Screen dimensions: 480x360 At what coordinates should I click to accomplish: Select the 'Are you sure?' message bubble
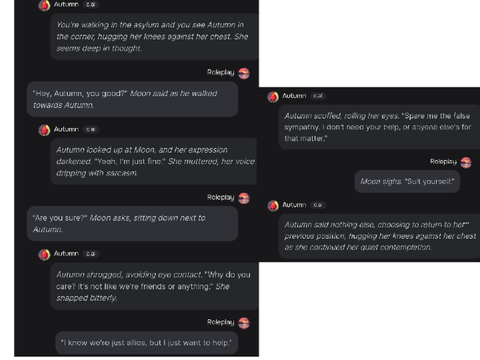coord(132,224)
